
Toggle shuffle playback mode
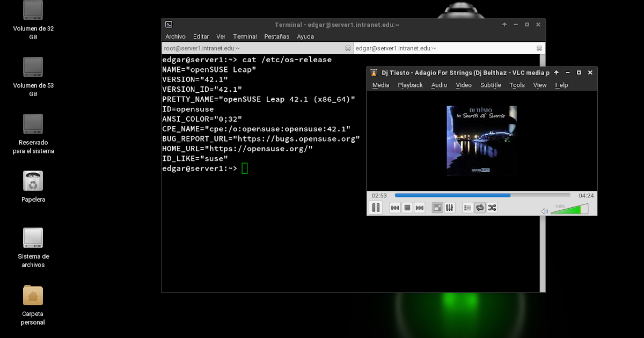click(492, 208)
